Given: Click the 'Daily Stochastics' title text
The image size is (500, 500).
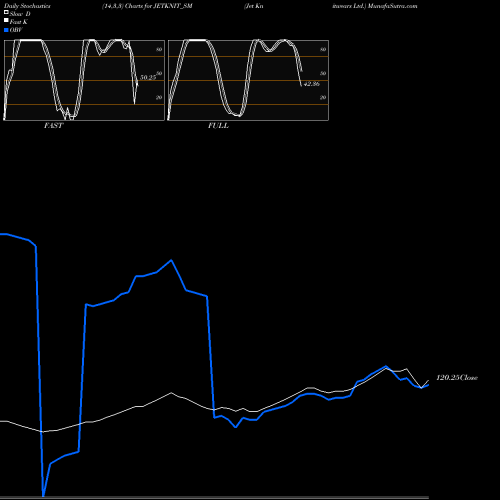Looking at the screenshot, I should [x=27, y=6].
